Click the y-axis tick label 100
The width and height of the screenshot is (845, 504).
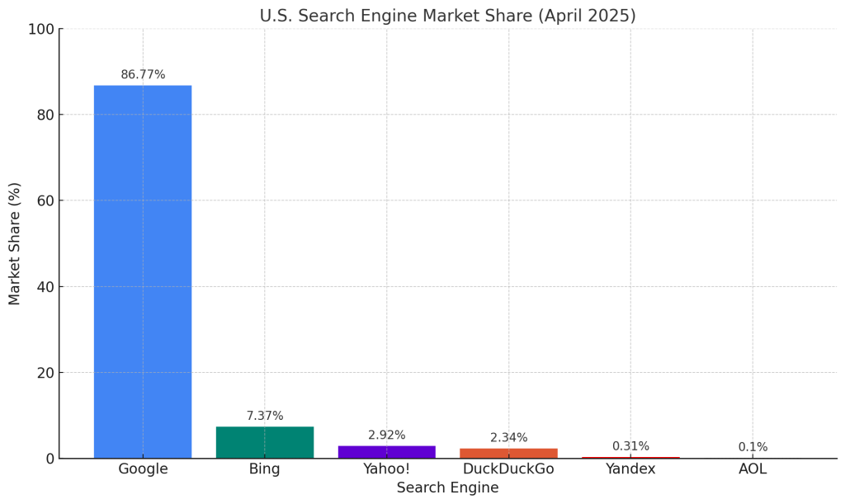coord(41,29)
